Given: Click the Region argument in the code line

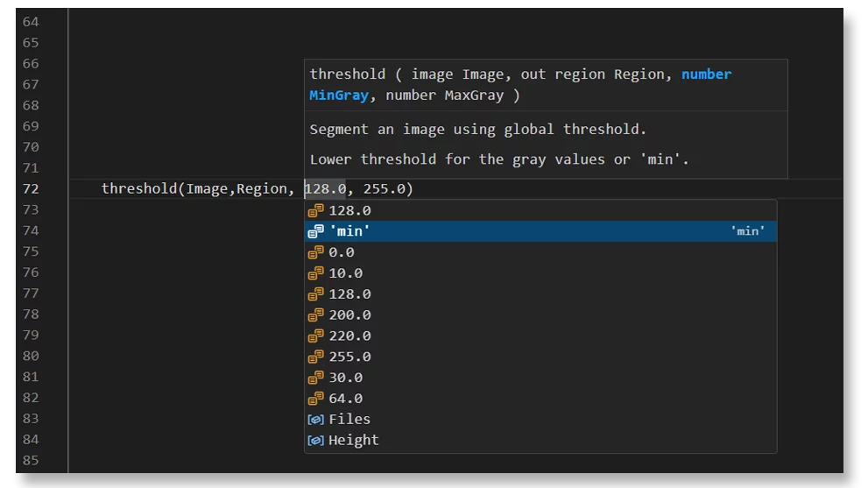Looking at the screenshot, I should [261, 188].
